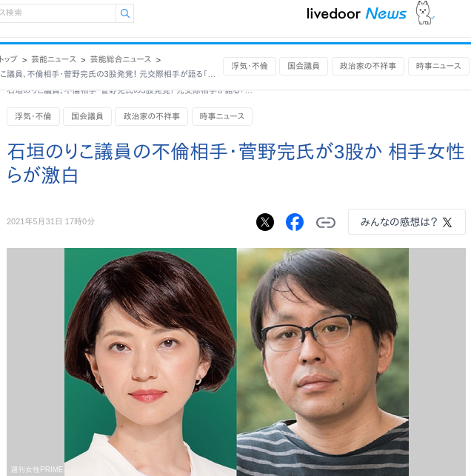Click 国会議員 tag above article title
Screen dimensions: 471x476
tap(87, 116)
